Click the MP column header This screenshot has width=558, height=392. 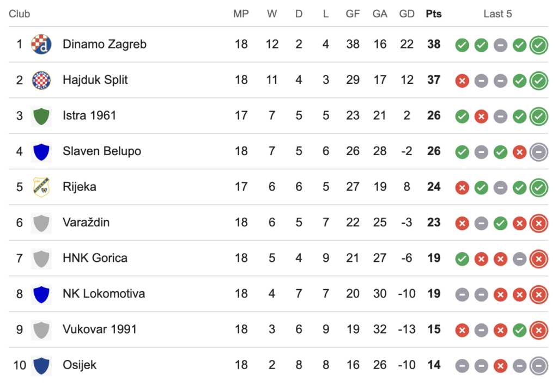[x=241, y=14]
